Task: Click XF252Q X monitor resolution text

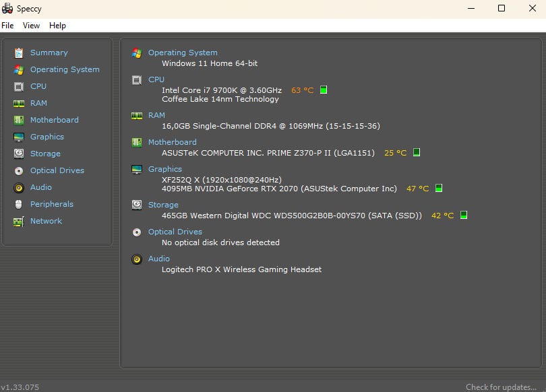Action: (x=222, y=180)
